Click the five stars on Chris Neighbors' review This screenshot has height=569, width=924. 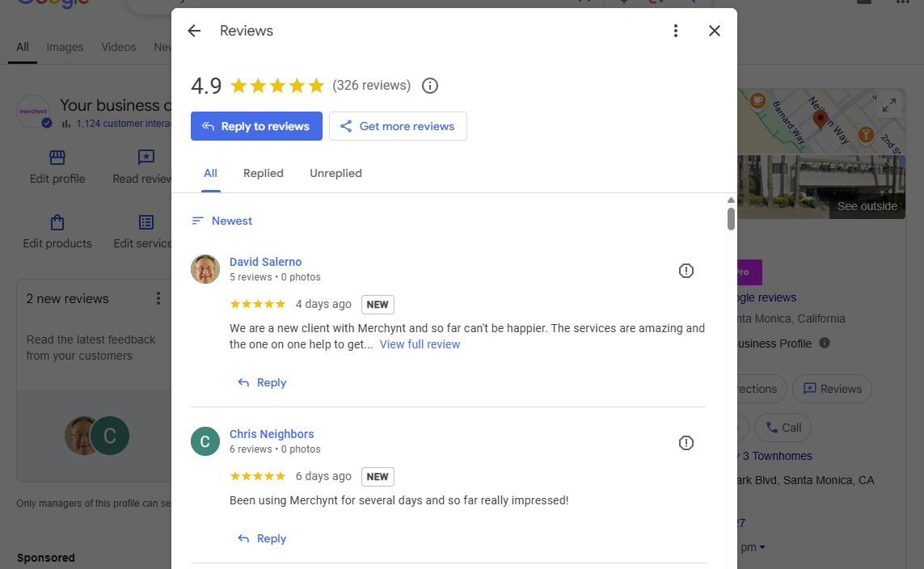[x=258, y=476]
